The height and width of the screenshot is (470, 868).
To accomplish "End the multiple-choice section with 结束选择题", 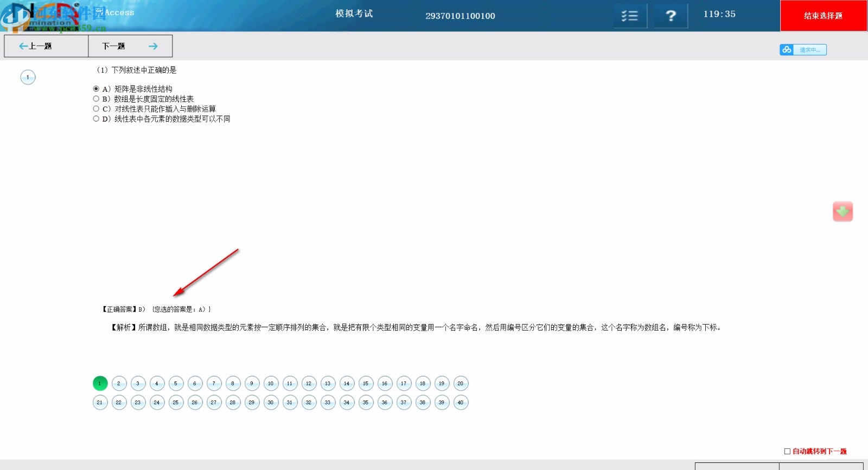I will 824,16.
